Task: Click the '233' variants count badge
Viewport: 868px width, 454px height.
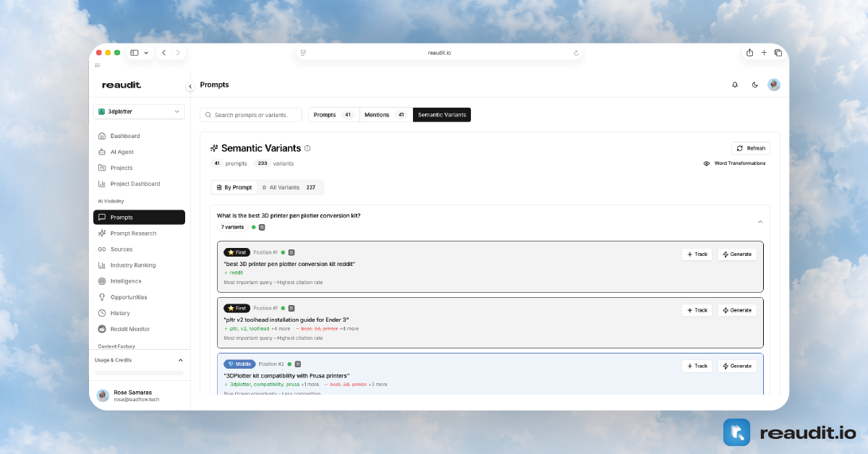Action: coord(263,163)
